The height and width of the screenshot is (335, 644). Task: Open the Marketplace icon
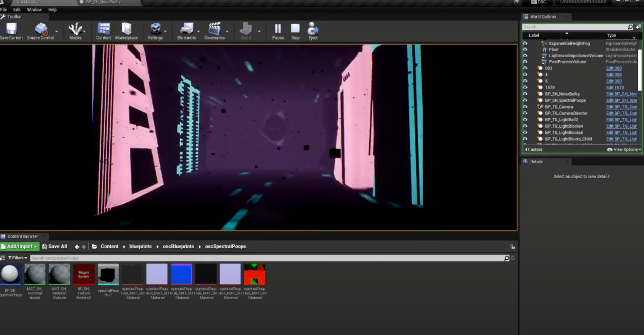point(126,31)
